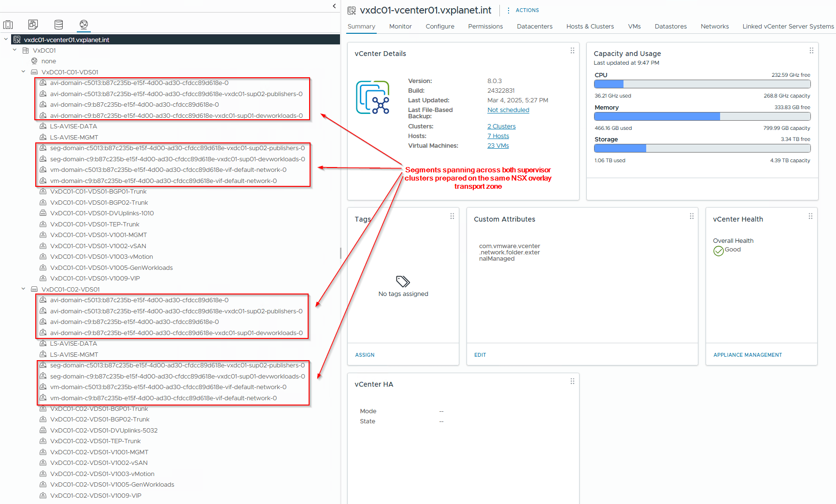Screen dimensions: 836x504
Task: Open the VMs and Templates inventory view icon
Action: pos(33,25)
